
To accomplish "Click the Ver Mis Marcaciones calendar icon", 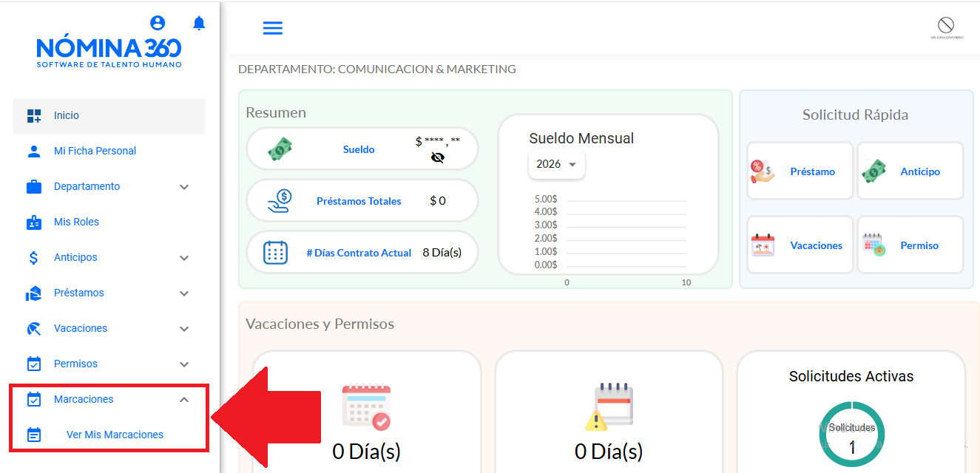I will point(34,435).
